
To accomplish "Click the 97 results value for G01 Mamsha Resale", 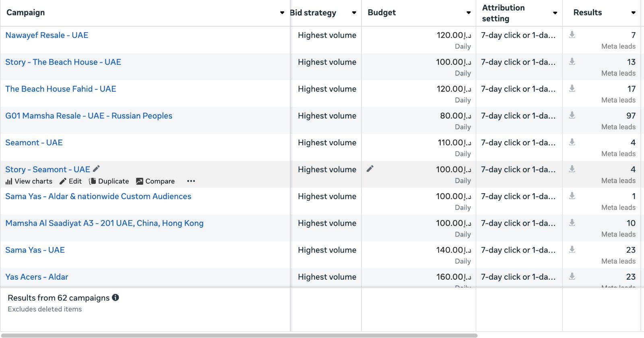I will [x=631, y=116].
